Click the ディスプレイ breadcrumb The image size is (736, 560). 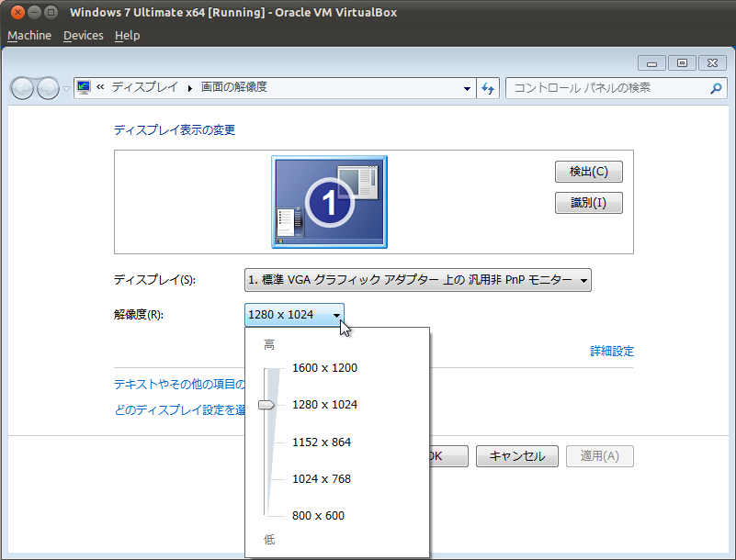point(144,87)
